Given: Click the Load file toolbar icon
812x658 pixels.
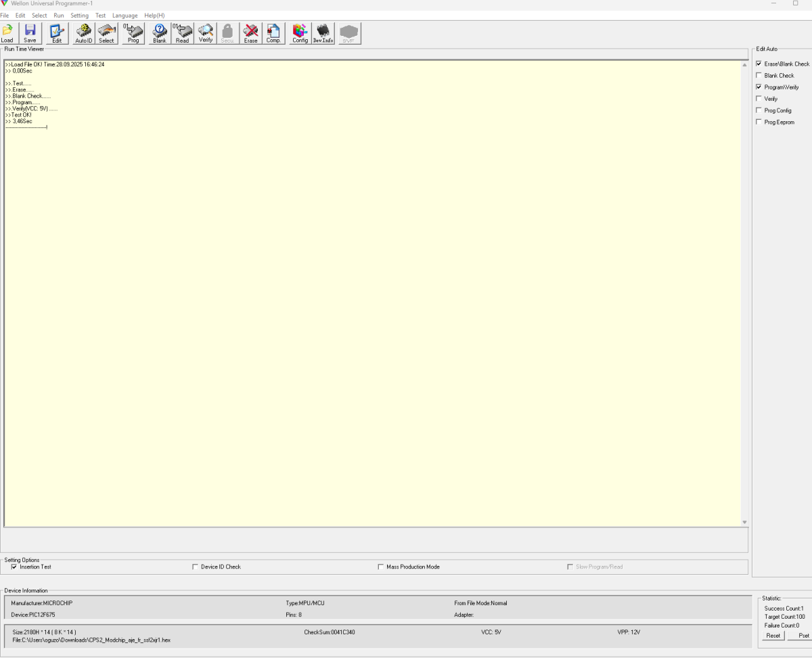Looking at the screenshot, I should [7, 33].
